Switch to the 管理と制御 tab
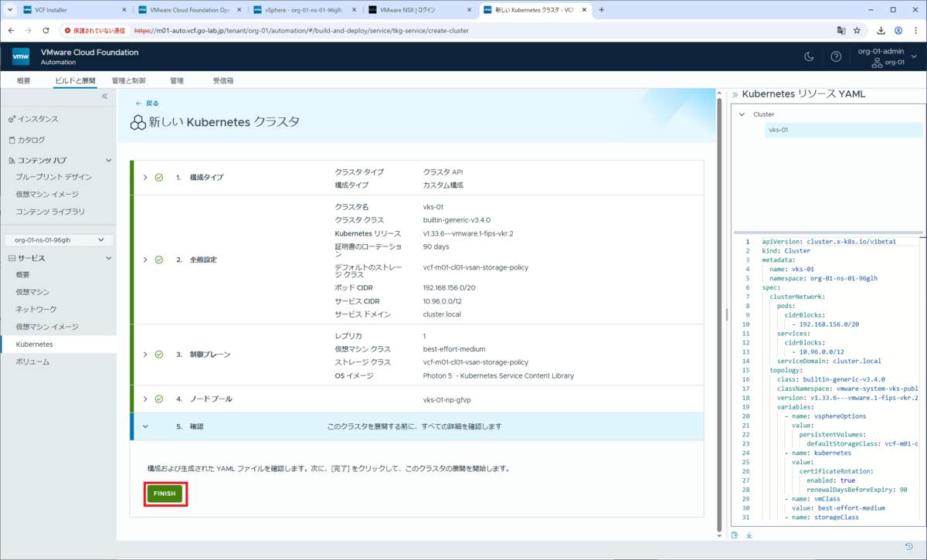 pos(128,80)
